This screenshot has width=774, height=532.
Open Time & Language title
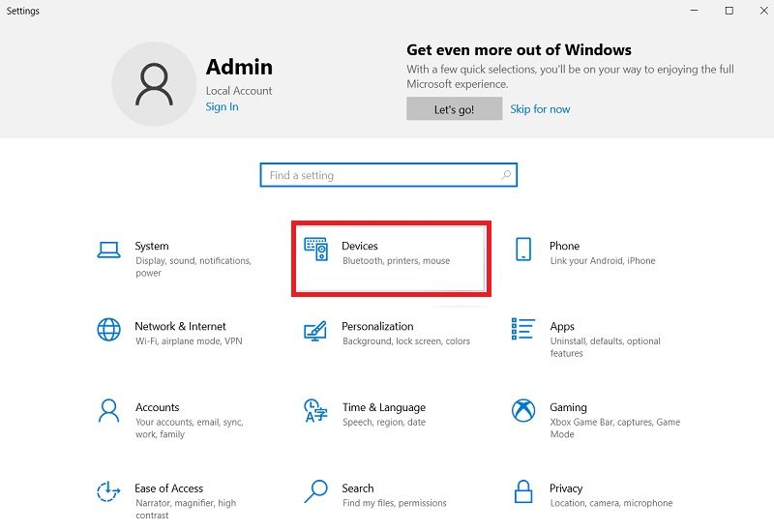pos(383,407)
